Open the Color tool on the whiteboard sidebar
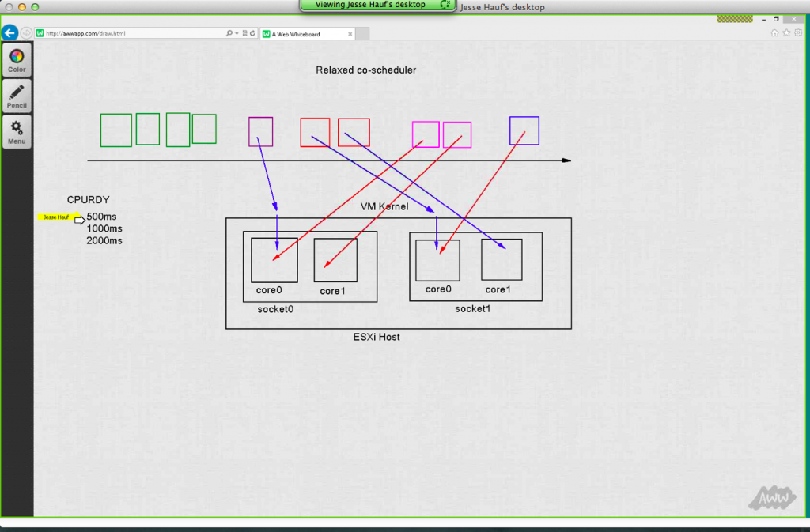The width and height of the screenshot is (810, 532). (16, 59)
